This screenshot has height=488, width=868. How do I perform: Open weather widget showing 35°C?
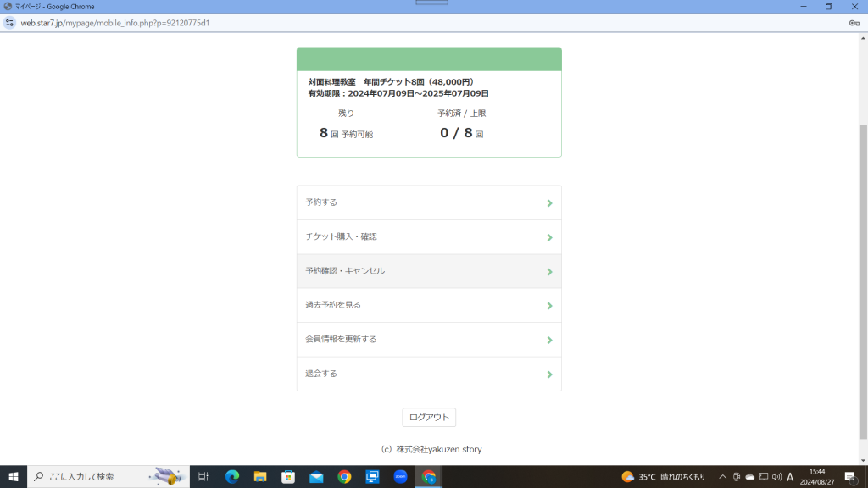(x=664, y=476)
